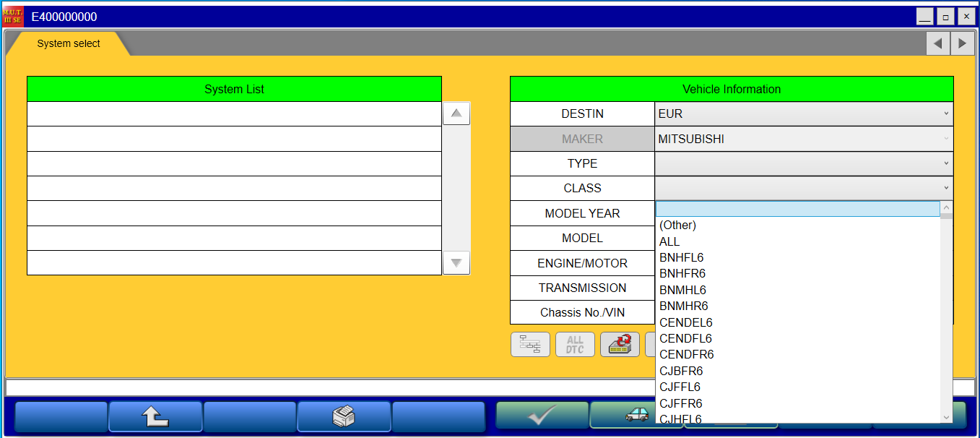Click the system configuration tree icon
The width and height of the screenshot is (980, 438).
pos(530,344)
